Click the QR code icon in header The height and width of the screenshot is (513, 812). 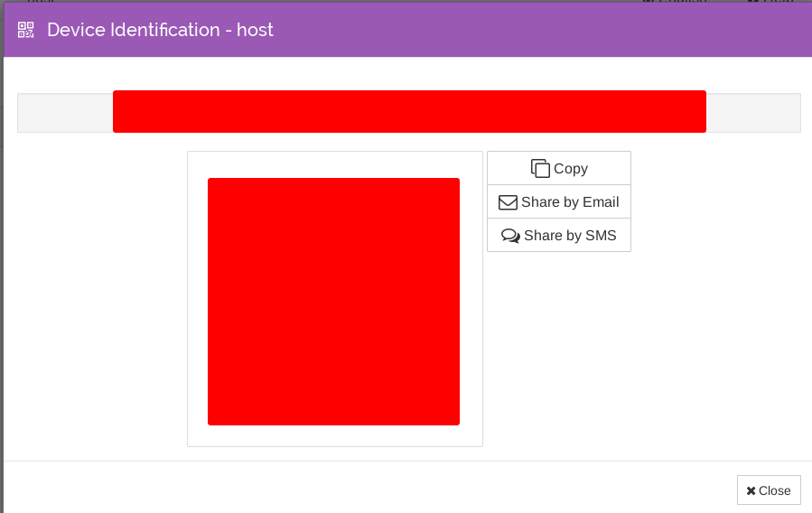25,30
